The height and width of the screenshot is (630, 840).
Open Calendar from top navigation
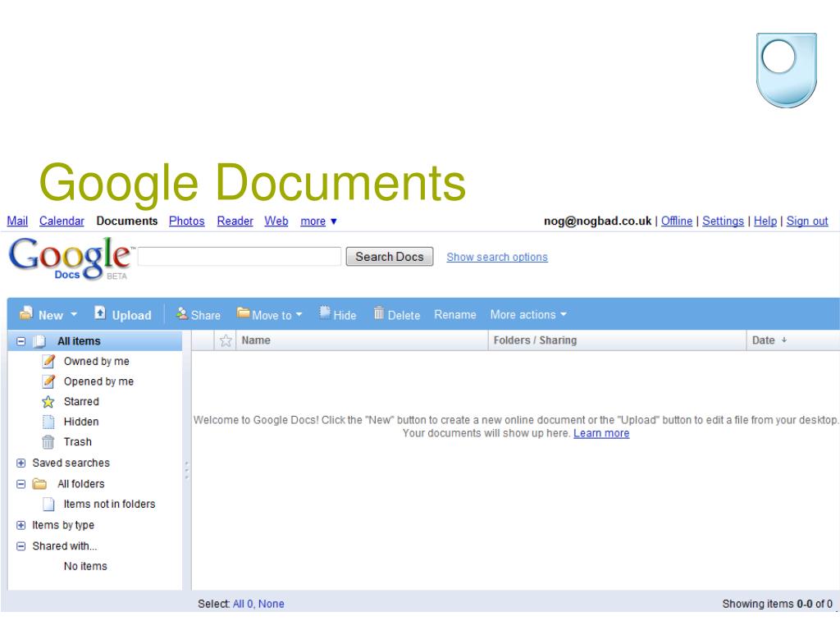(x=62, y=221)
